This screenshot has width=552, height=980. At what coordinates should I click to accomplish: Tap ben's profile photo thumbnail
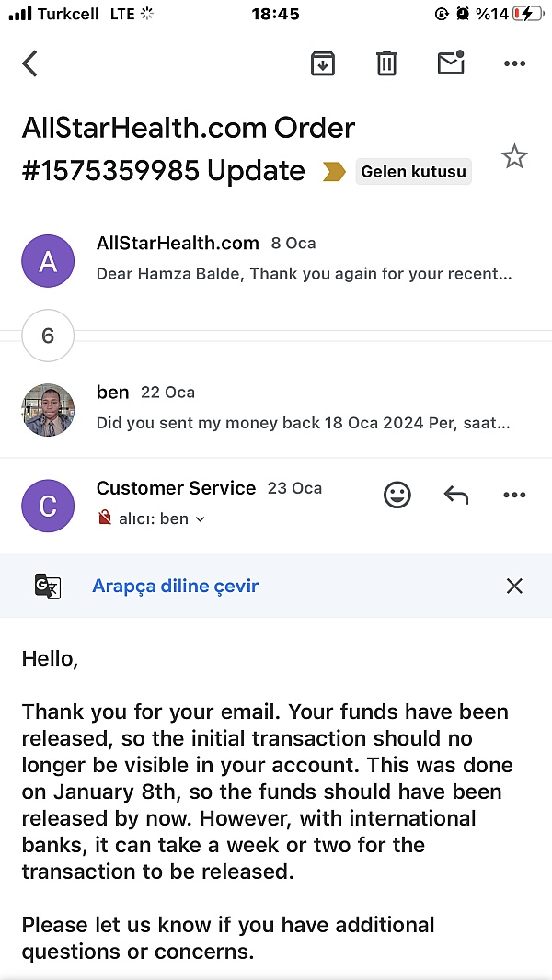[48, 409]
